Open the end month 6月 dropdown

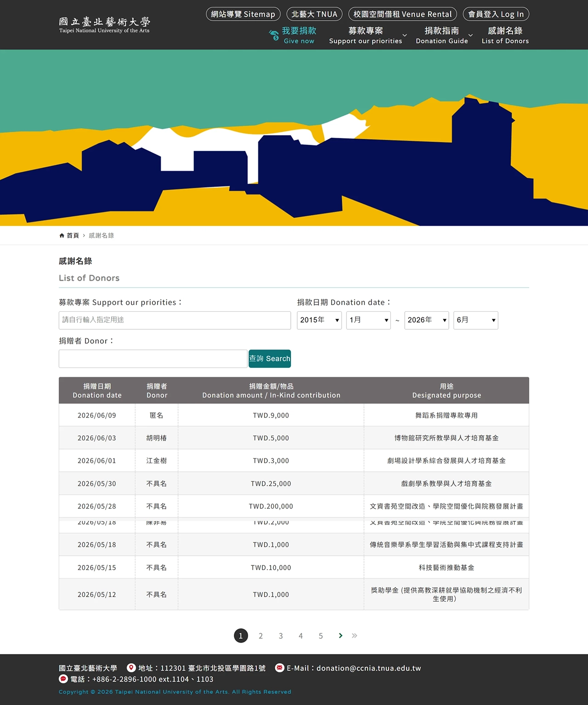point(476,320)
